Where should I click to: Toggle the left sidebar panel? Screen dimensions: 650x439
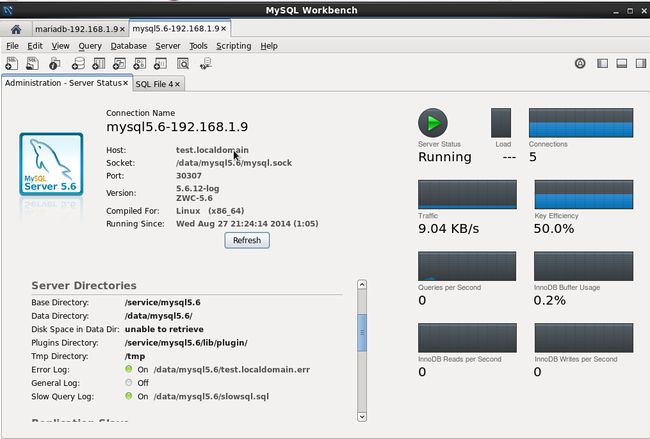point(602,63)
